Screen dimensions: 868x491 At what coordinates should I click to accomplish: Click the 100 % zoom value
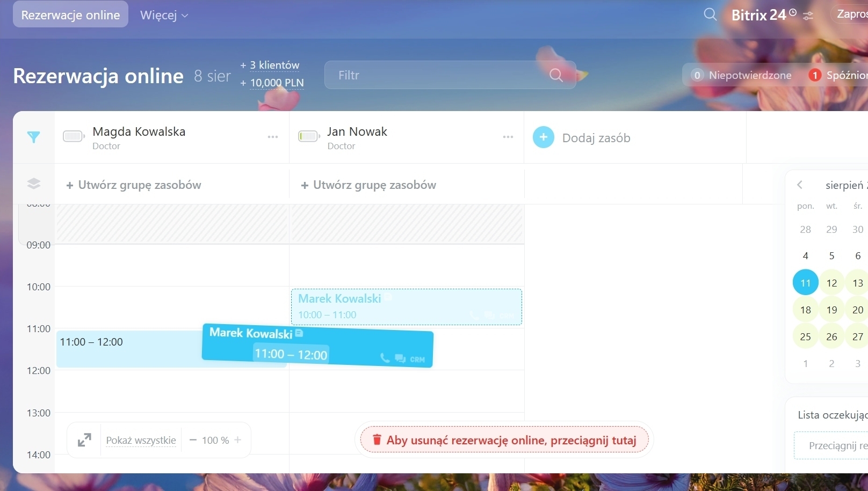215,441
